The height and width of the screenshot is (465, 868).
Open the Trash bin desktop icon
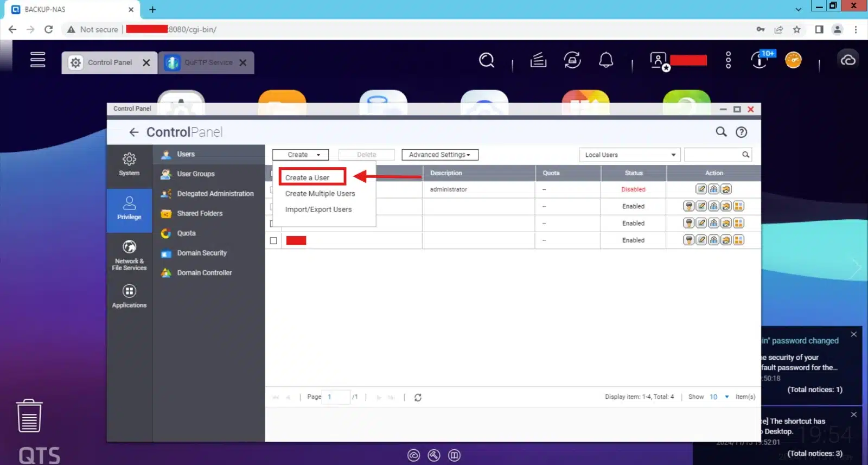pyautogui.click(x=29, y=416)
